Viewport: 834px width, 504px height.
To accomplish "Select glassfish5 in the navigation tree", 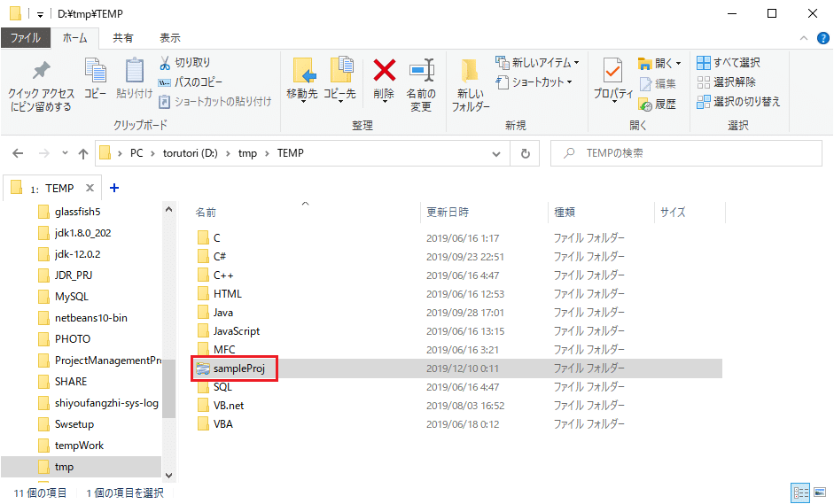I will click(77, 212).
